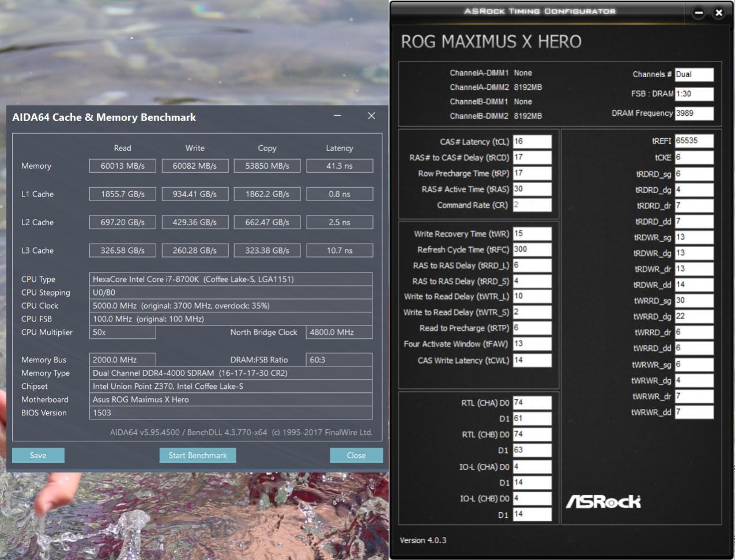Click the Memory Type DDR4-4000 field
Screen dimensions: 735x560
click(x=231, y=373)
